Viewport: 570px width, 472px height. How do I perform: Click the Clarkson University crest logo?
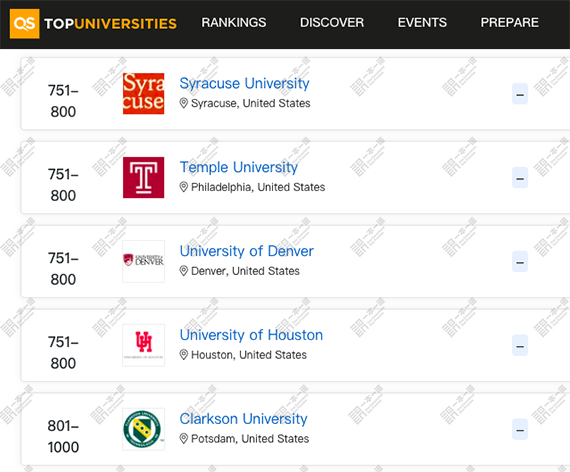tap(143, 429)
